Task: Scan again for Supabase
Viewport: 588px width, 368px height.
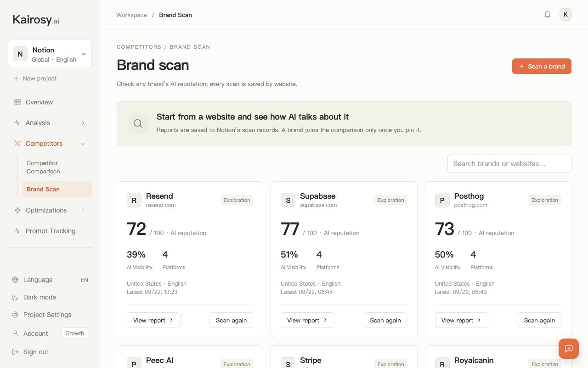Action: coord(385,320)
